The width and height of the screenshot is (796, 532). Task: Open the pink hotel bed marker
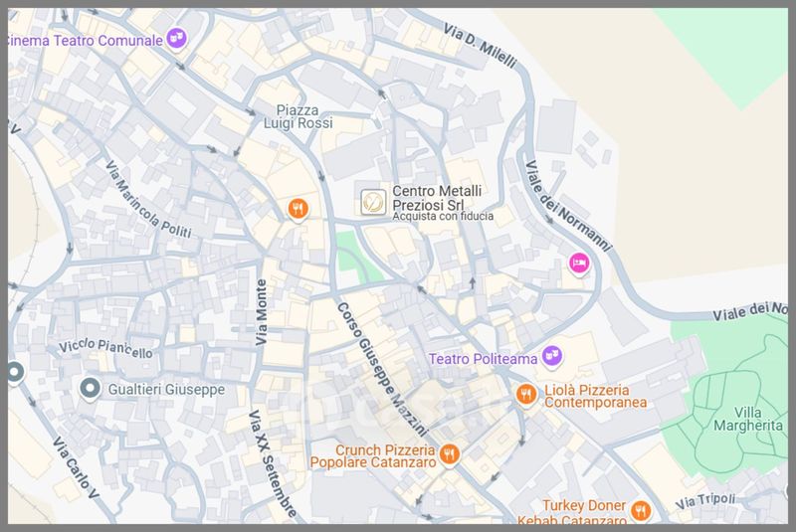579,264
